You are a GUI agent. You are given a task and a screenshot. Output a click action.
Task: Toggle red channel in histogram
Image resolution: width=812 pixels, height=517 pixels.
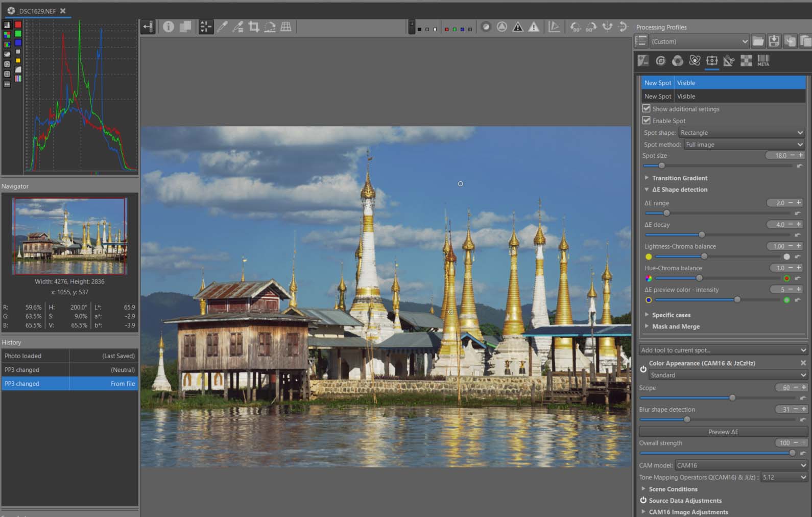pos(18,25)
